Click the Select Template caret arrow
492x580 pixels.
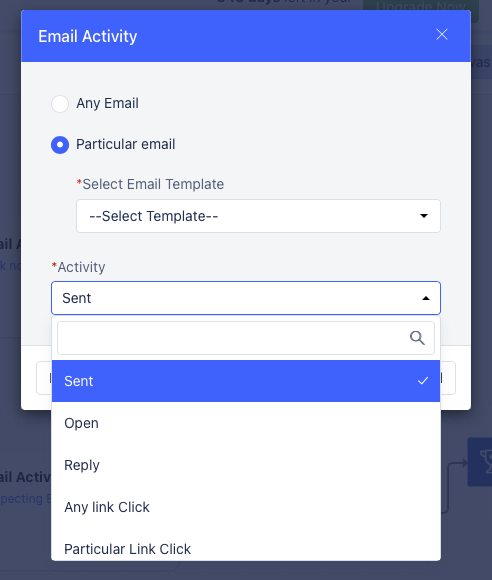tap(424, 216)
